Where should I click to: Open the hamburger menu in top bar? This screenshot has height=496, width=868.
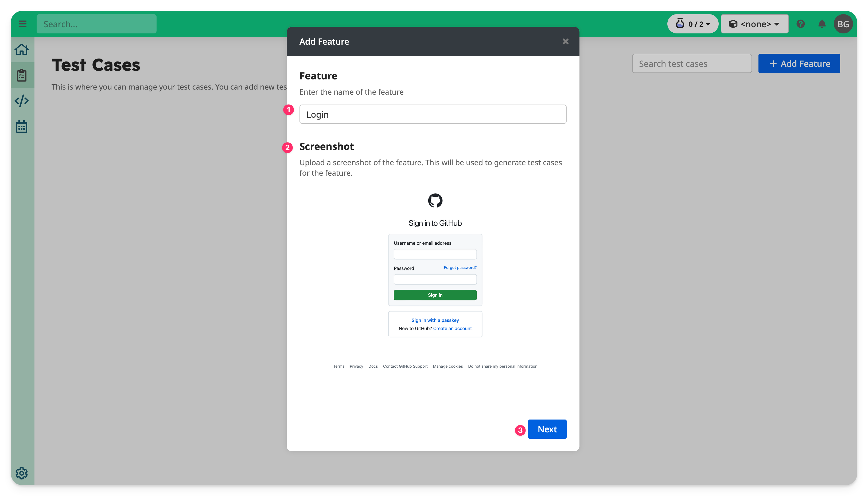tap(22, 24)
